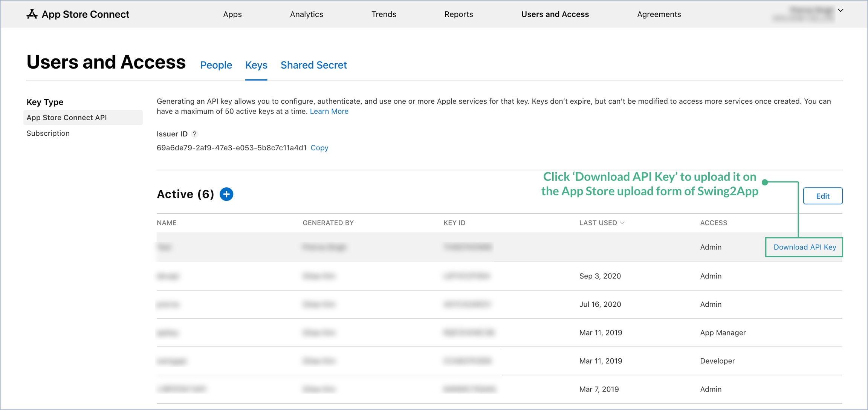Click the NAME column header
The width and height of the screenshot is (868, 410).
point(167,223)
